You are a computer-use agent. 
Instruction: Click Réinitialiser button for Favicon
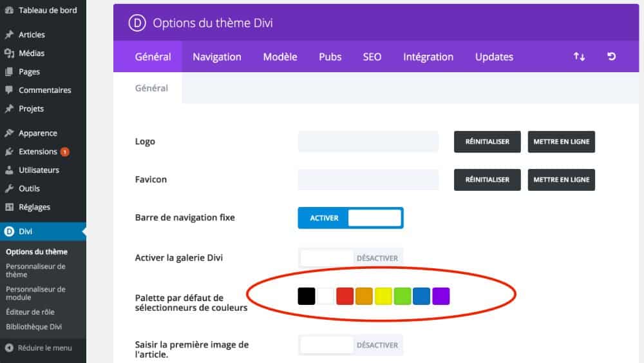point(487,180)
